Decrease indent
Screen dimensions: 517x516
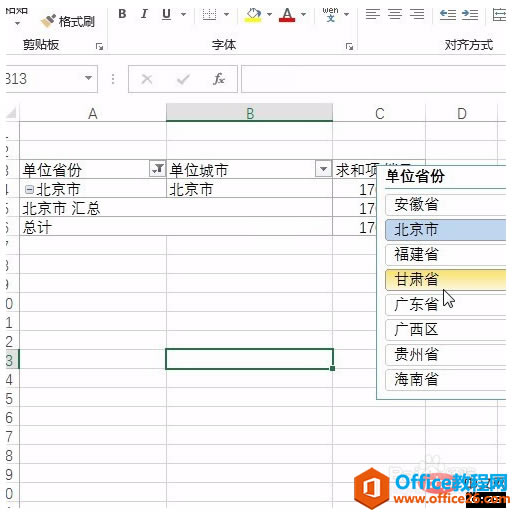point(448,14)
